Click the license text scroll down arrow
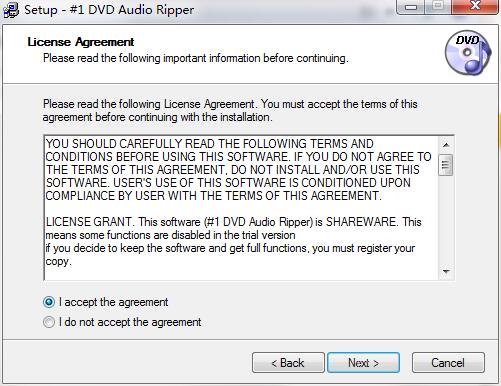Viewport: 501px width, 386px height. tap(446, 271)
